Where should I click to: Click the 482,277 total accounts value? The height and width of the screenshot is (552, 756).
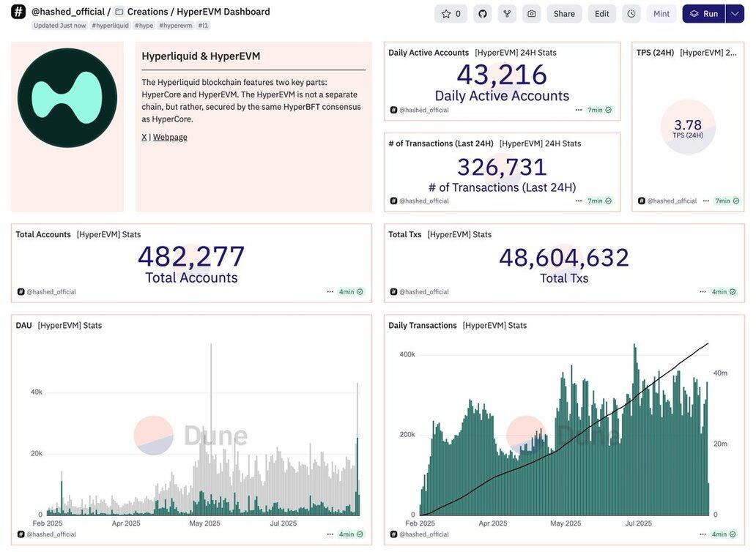pos(191,256)
